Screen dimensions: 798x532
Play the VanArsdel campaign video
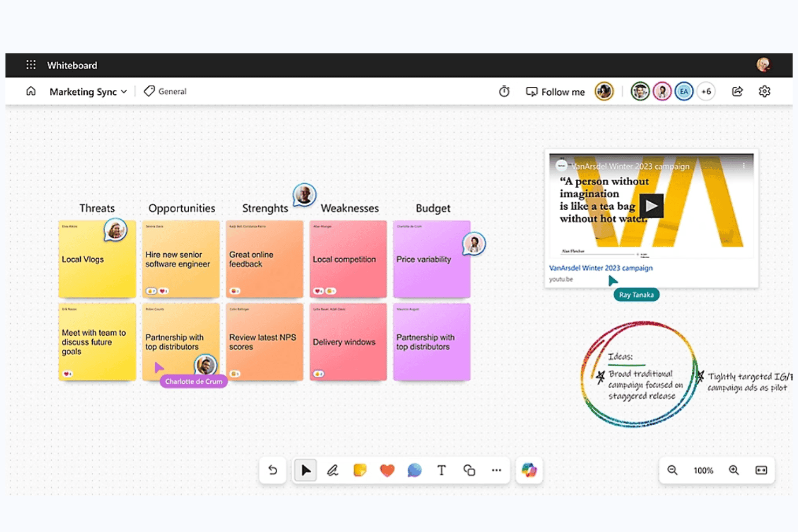coord(651,205)
